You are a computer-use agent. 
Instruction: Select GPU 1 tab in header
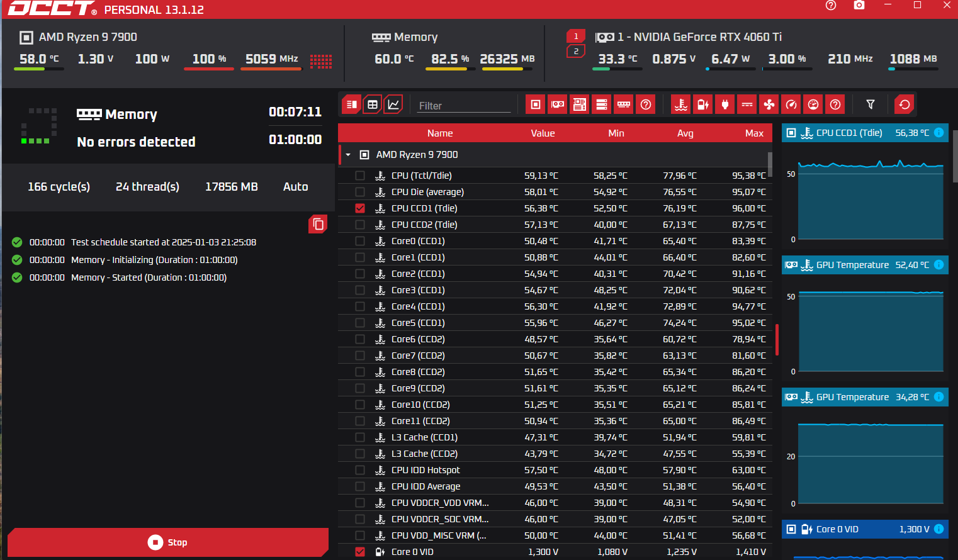point(576,36)
